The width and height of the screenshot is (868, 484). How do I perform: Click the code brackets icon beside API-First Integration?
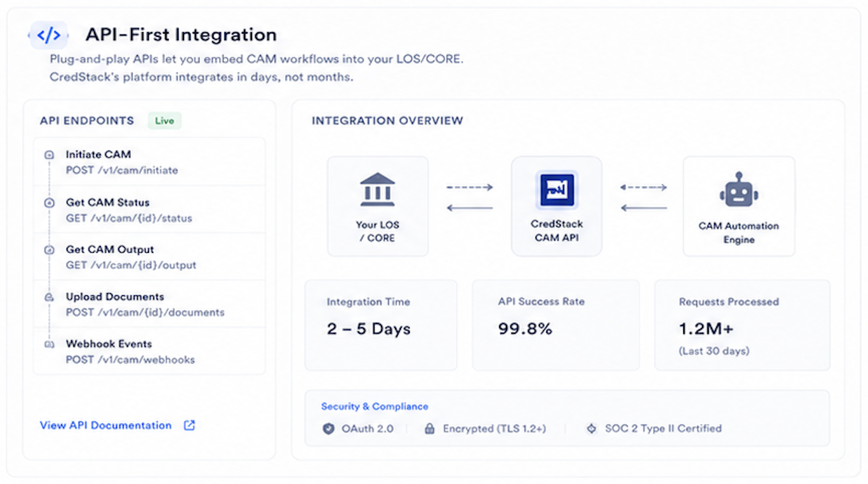pos(48,35)
